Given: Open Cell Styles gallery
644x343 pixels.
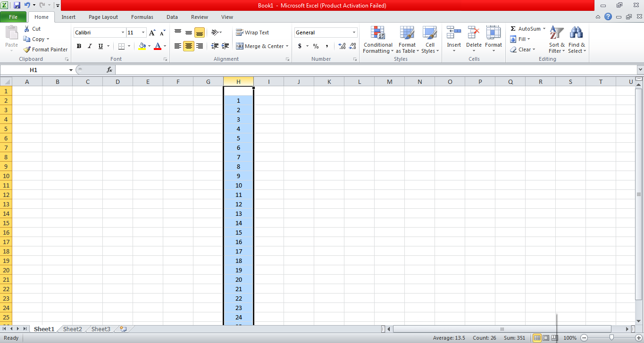Looking at the screenshot, I should (x=430, y=40).
